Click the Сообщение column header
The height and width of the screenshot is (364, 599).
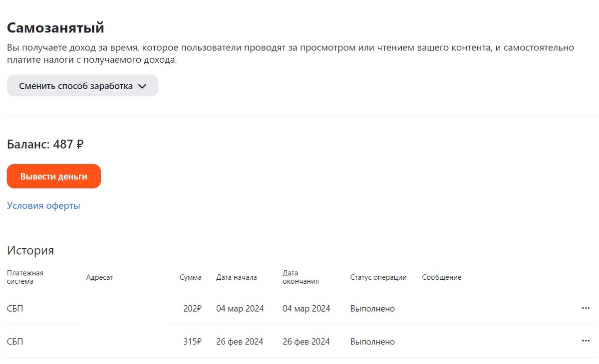tap(441, 277)
